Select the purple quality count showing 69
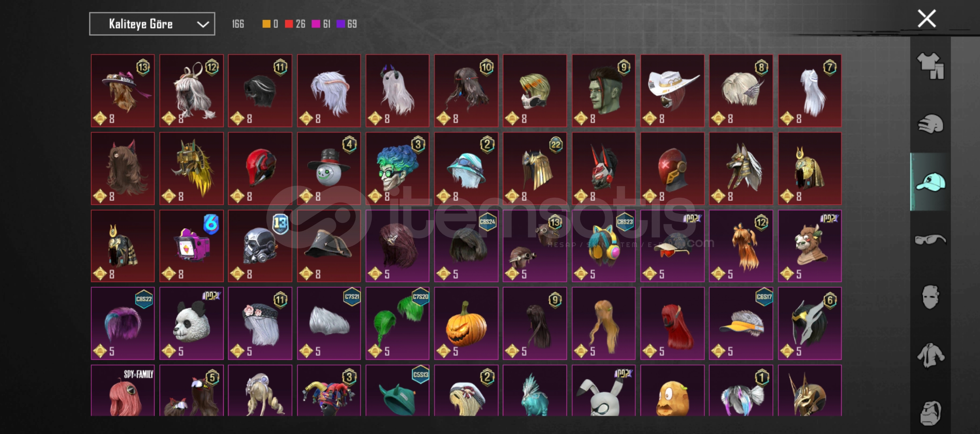This screenshot has width=980, height=434. pyautogui.click(x=347, y=24)
